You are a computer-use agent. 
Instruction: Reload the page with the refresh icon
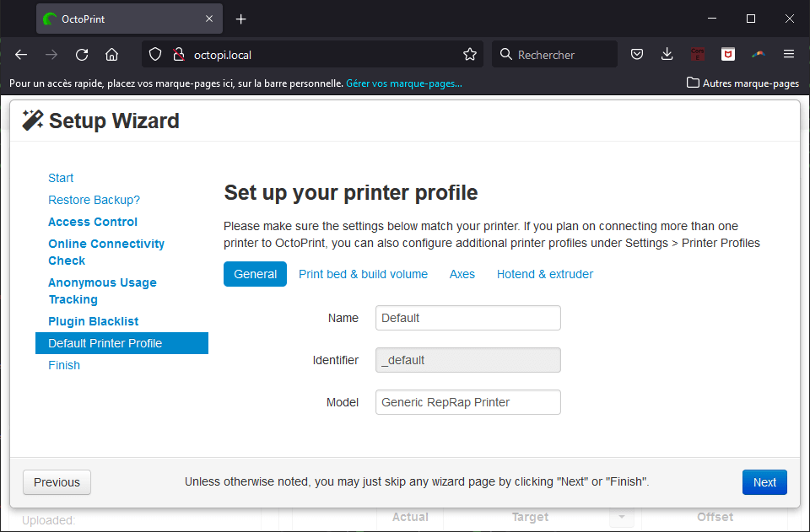[x=82, y=55]
